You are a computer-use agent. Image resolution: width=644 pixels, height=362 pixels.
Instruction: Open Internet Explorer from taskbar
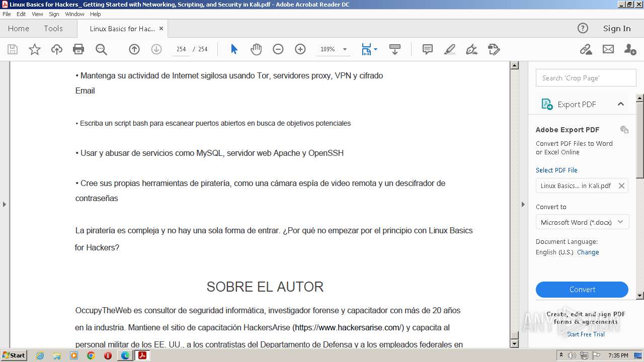click(40, 355)
